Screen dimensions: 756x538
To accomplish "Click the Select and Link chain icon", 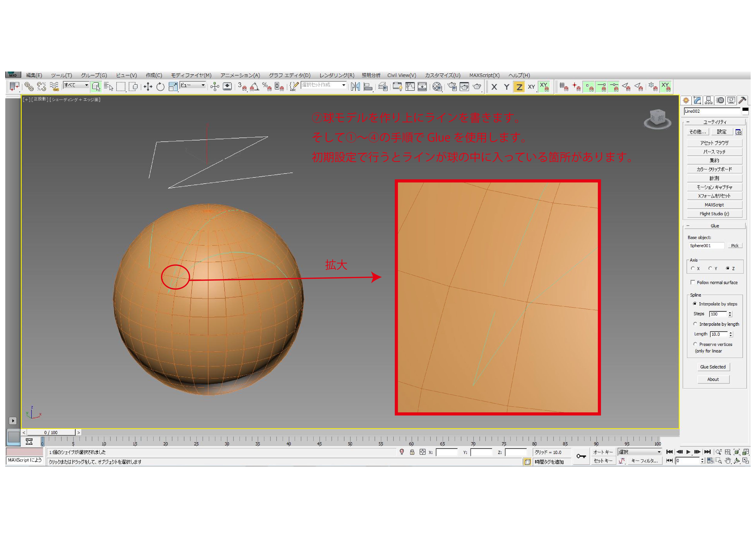I will [29, 87].
